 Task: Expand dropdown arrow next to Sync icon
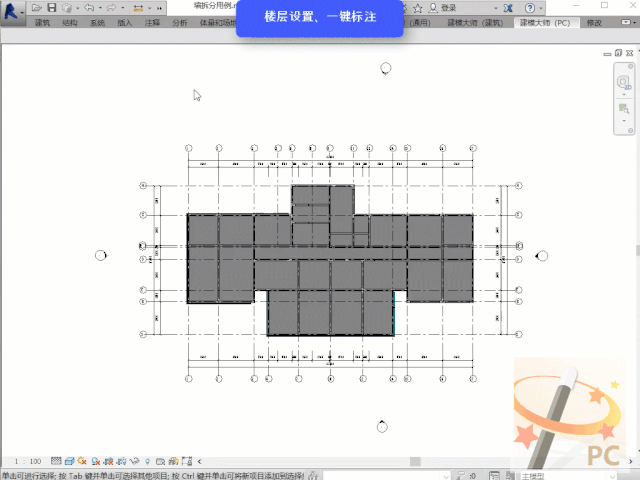tap(77, 8)
